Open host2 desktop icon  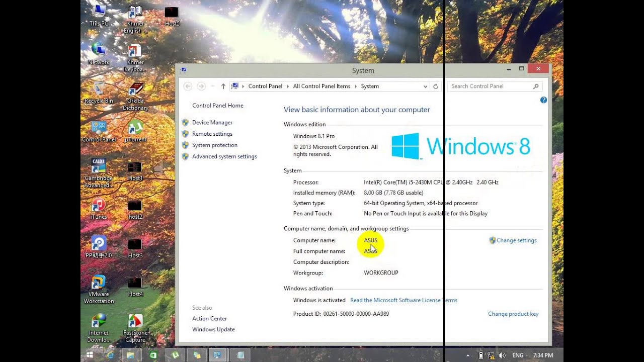tap(135, 209)
